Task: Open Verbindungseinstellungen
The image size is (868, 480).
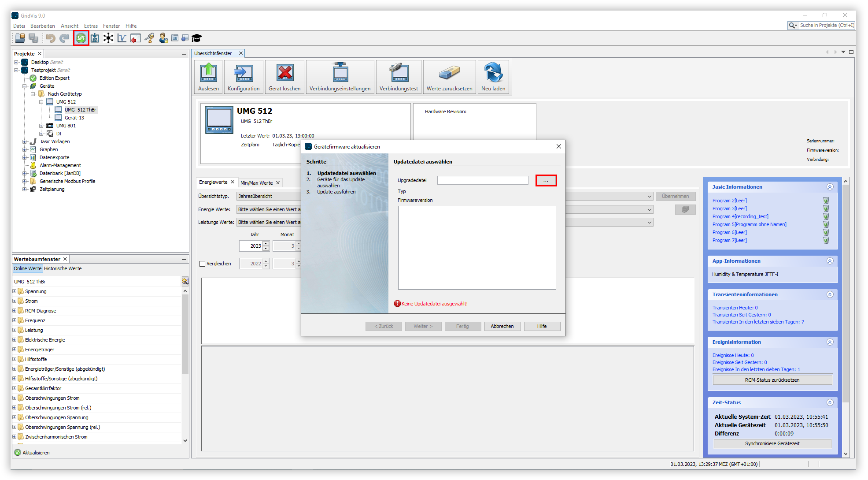Action: point(340,77)
